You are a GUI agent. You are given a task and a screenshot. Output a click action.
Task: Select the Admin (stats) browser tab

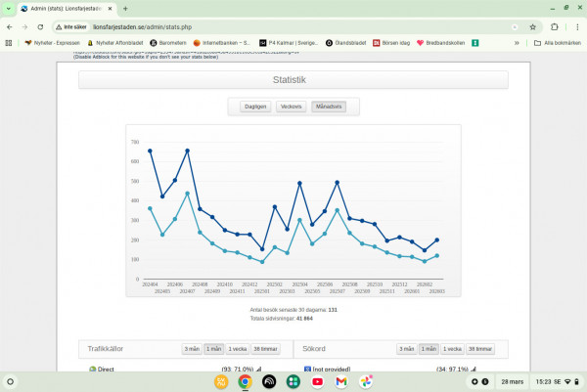click(x=68, y=9)
